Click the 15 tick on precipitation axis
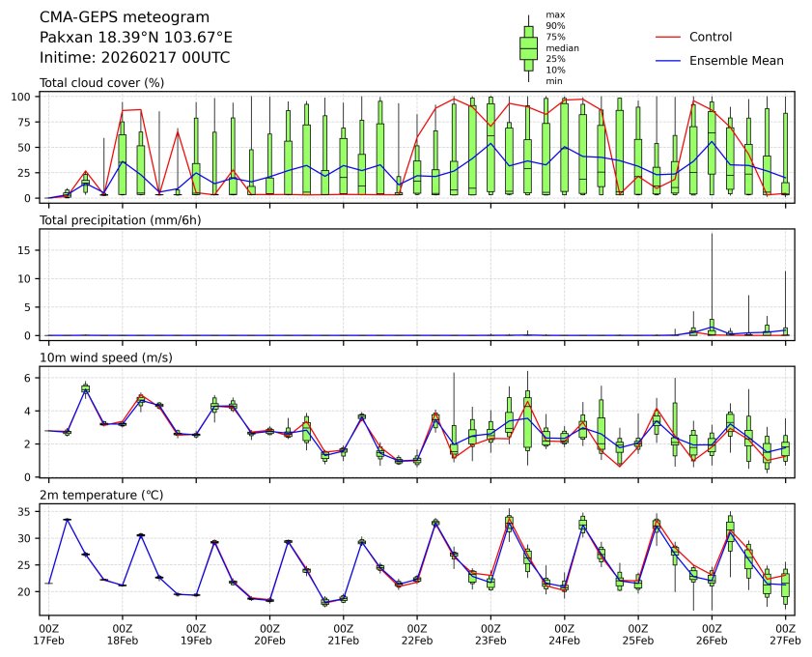 pyautogui.click(x=28, y=250)
